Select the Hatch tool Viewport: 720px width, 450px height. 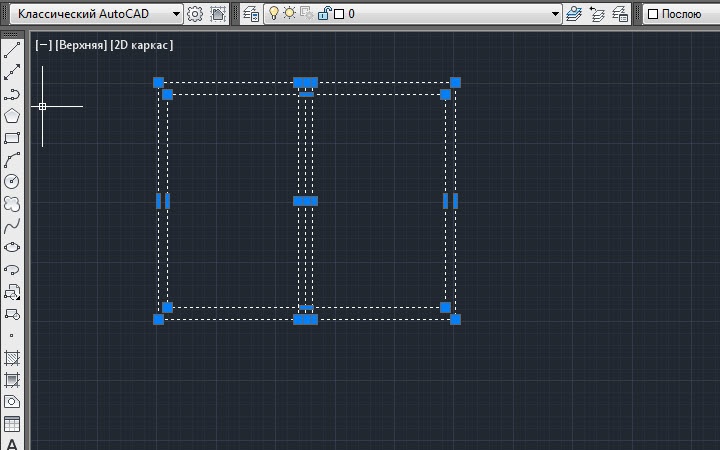tap(12, 358)
